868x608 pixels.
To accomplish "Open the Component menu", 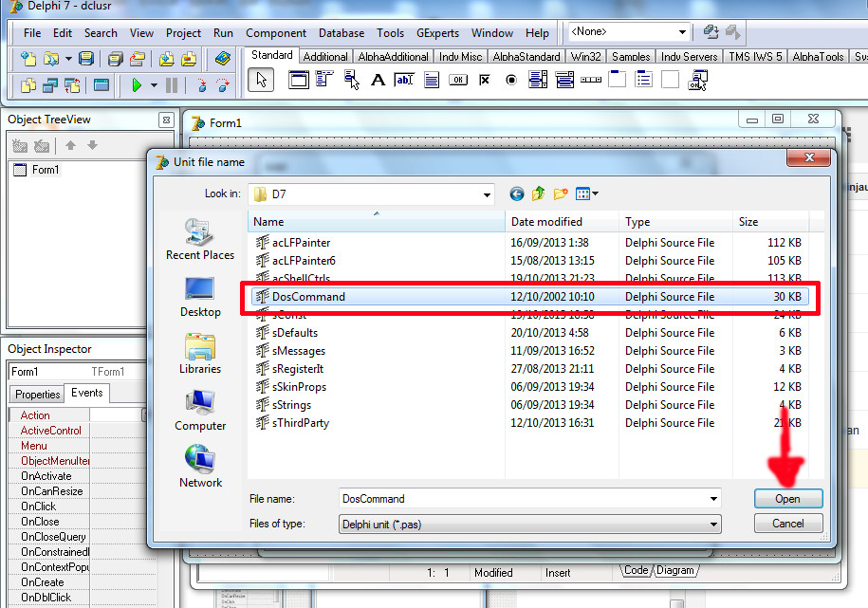I will (276, 33).
